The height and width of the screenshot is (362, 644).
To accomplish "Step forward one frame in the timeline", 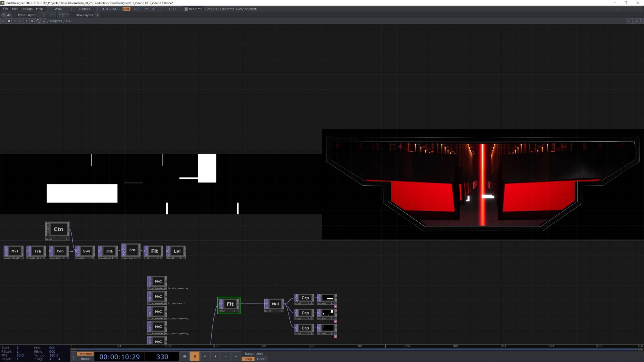I will tap(215, 356).
